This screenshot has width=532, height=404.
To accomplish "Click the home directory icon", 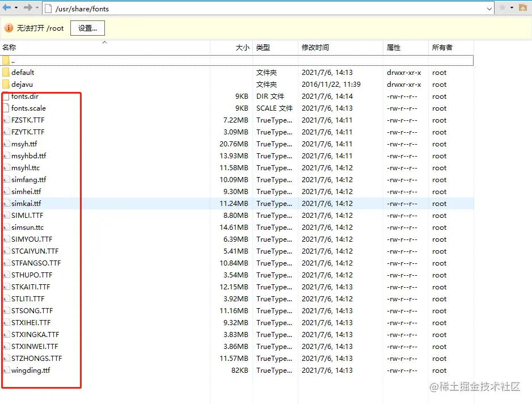I will click(x=523, y=7).
